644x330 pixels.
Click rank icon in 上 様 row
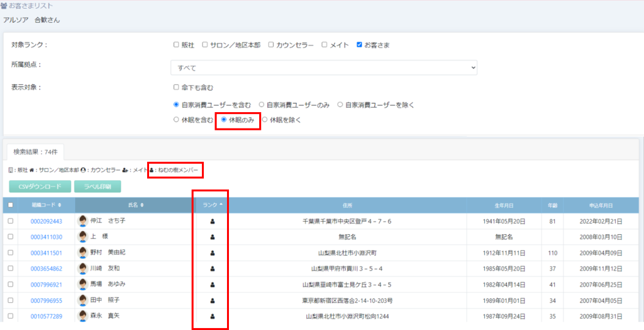click(x=213, y=237)
